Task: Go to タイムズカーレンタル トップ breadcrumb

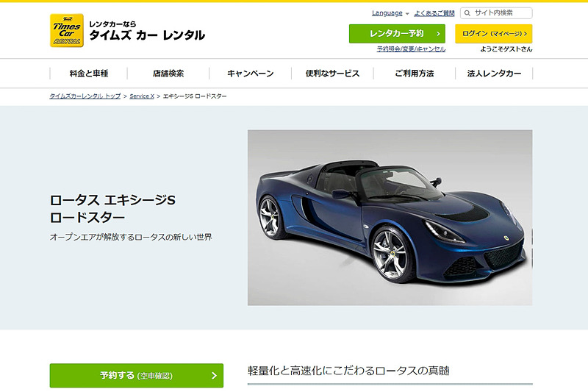Action: point(85,96)
